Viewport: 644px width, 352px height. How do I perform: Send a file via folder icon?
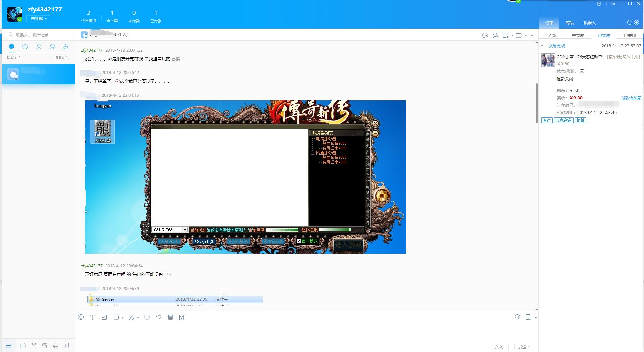116,317
